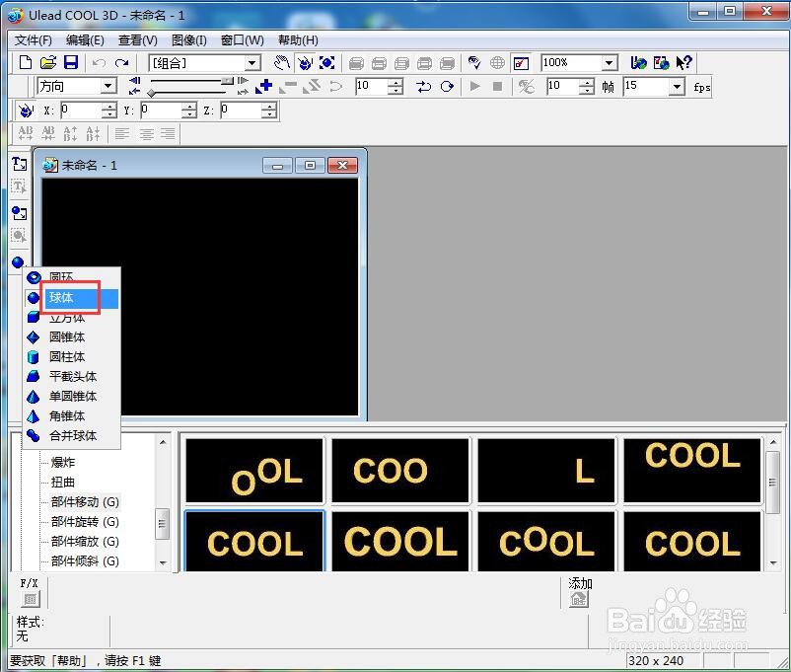The height and width of the screenshot is (672, 791).
Task: Toggle loop animation mode
Action: click(x=447, y=87)
